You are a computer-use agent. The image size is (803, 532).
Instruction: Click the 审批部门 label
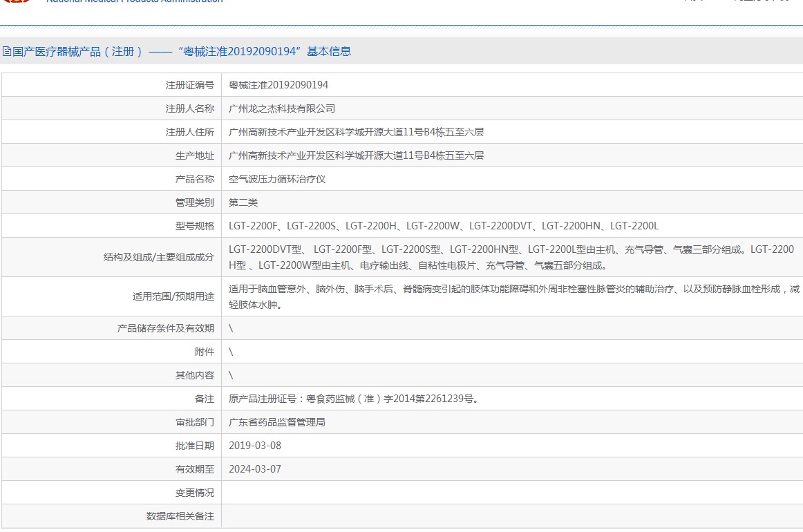click(195, 422)
